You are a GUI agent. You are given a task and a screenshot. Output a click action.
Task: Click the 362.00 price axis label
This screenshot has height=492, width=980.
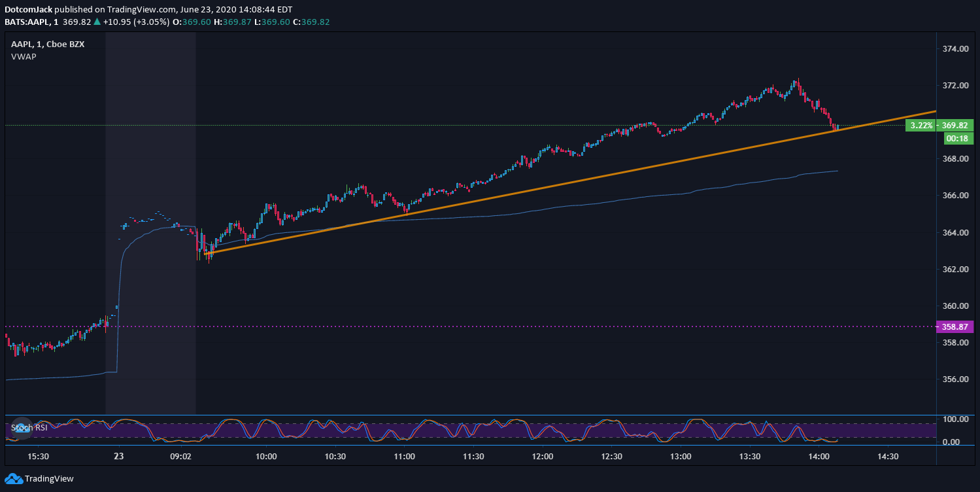tap(955, 270)
